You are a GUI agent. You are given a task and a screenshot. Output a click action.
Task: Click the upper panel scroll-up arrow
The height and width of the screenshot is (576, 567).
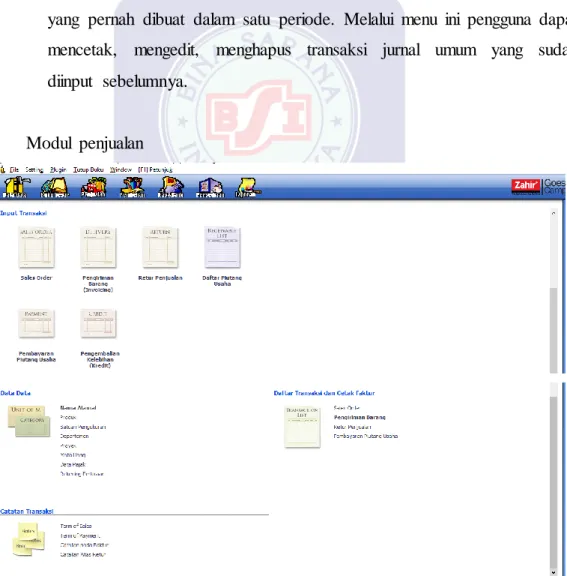(x=553, y=213)
